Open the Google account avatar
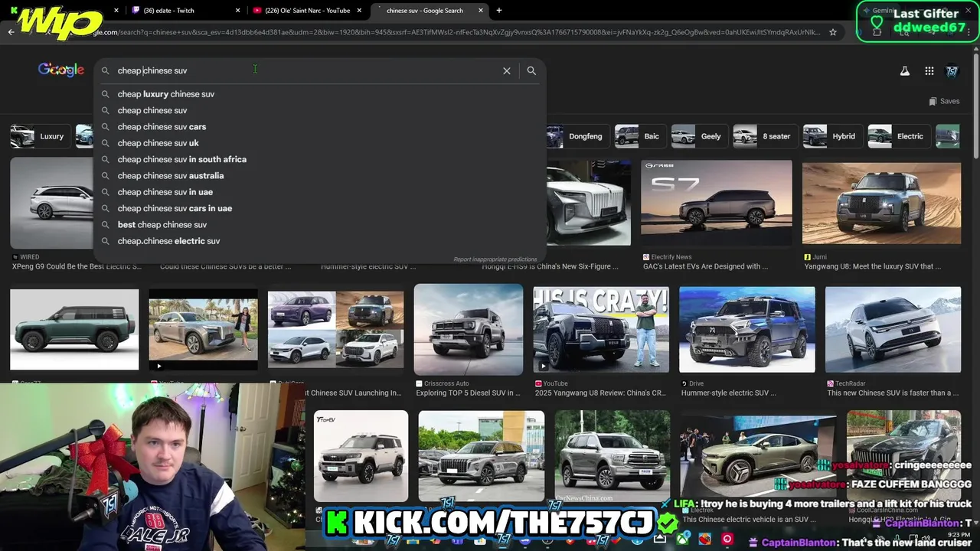Viewport: 980px width, 551px height. (952, 70)
